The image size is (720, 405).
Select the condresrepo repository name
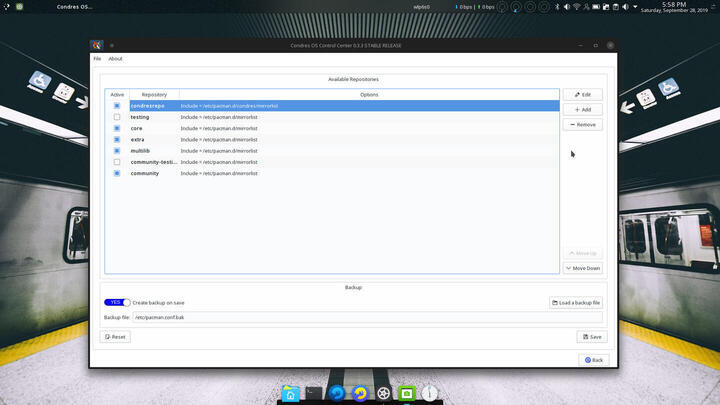tap(147, 106)
